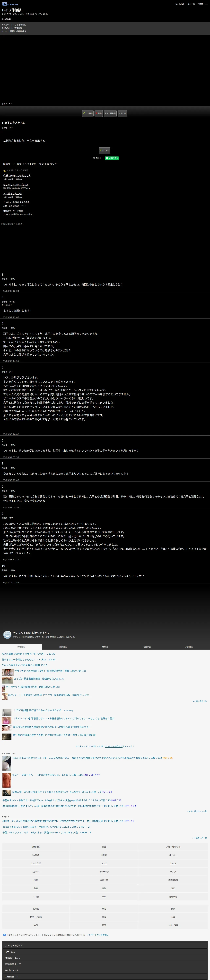Click the user ID rk0512 link
The height and width of the screenshot is (980, 210).
8,305
